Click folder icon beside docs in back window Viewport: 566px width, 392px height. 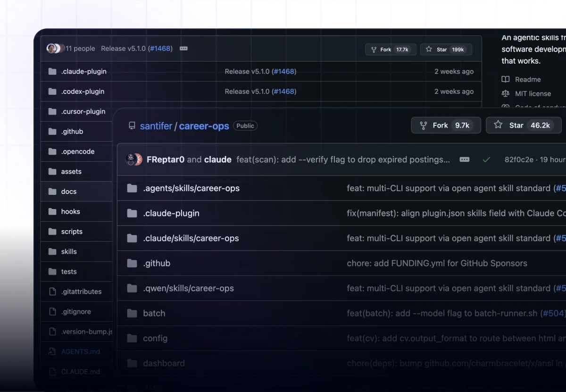(52, 192)
